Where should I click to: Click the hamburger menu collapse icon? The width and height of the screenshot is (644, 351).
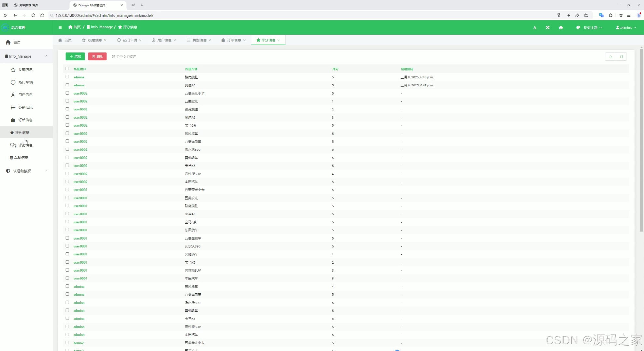pos(60,27)
